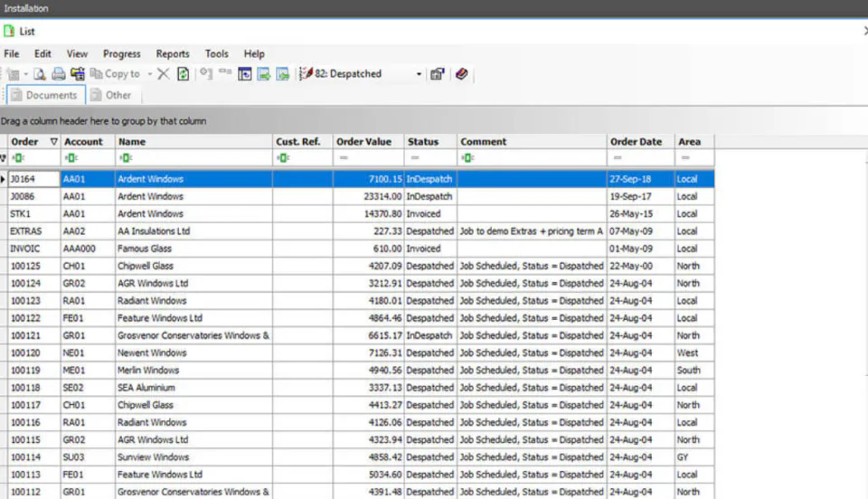Click the 23314.00 order value cell

pyautogui.click(x=369, y=196)
